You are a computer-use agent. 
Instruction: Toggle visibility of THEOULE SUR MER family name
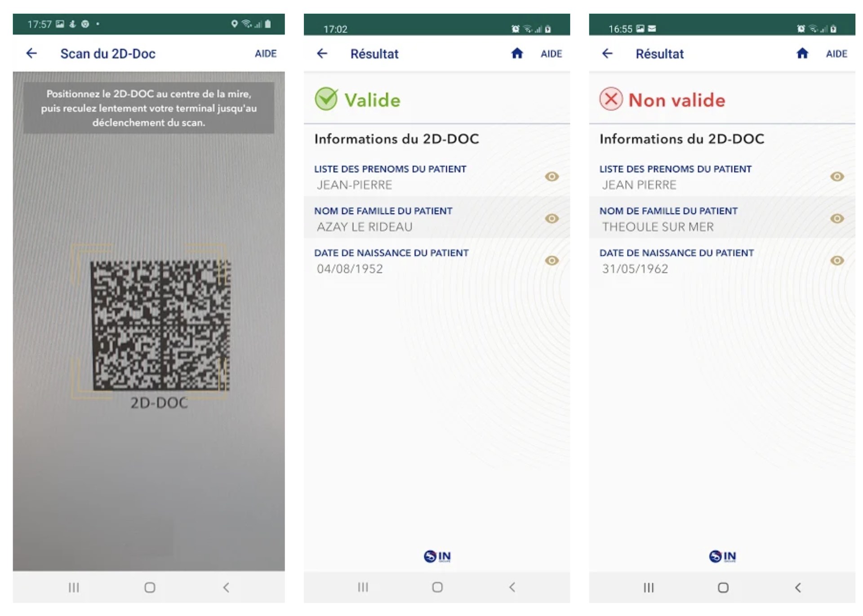coord(837,218)
